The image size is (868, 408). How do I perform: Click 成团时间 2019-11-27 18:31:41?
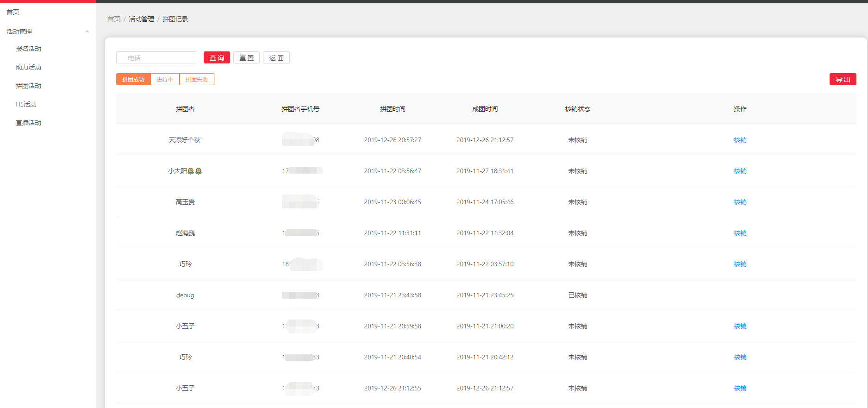[485, 171]
